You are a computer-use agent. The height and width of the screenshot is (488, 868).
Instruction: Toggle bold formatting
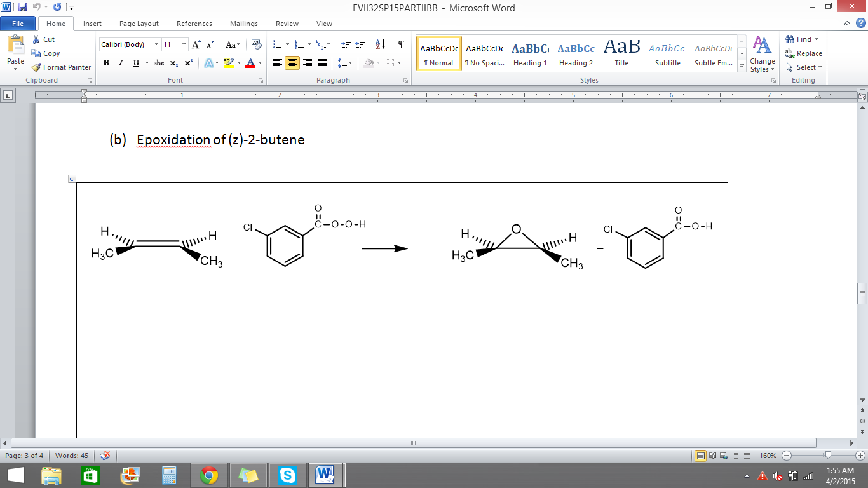105,63
